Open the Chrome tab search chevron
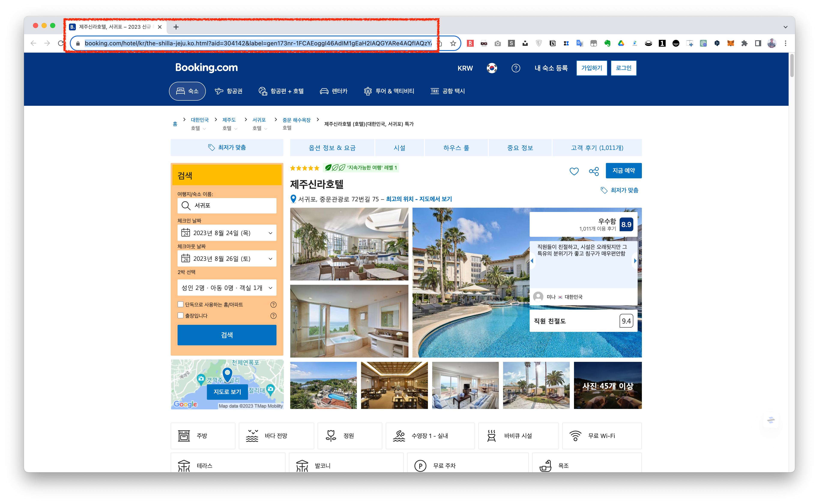The image size is (819, 504). click(x=785, y=27)
